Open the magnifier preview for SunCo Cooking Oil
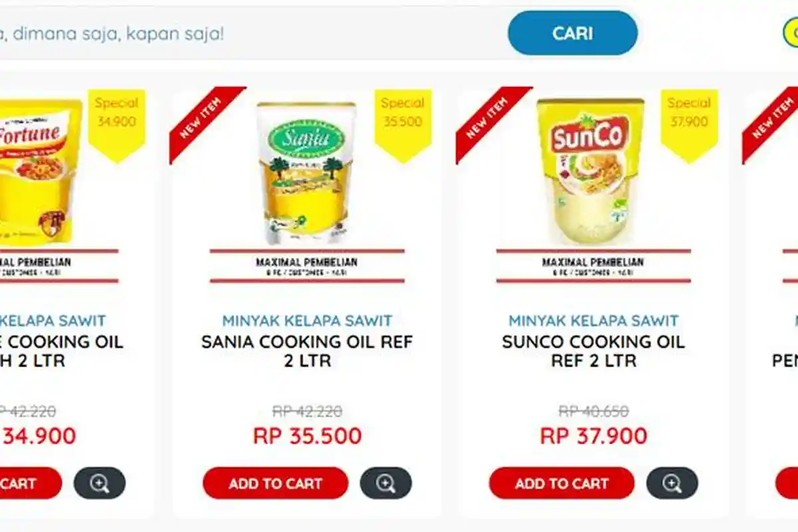798x532 pixels. pyautogui.click(x=674, y=483)
